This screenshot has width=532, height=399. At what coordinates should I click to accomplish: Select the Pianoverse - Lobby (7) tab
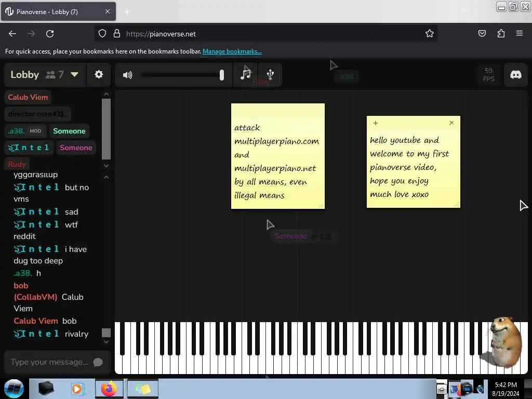click(58, 12)
